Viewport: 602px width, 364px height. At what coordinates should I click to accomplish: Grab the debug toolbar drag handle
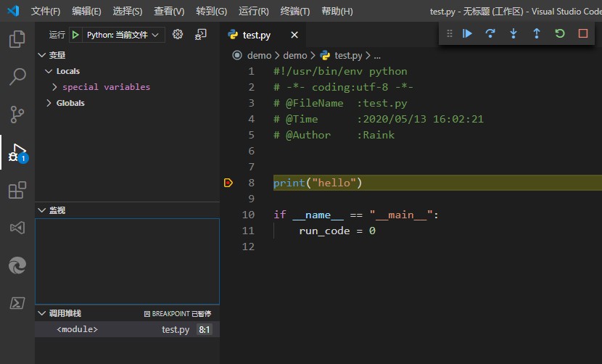449,33
